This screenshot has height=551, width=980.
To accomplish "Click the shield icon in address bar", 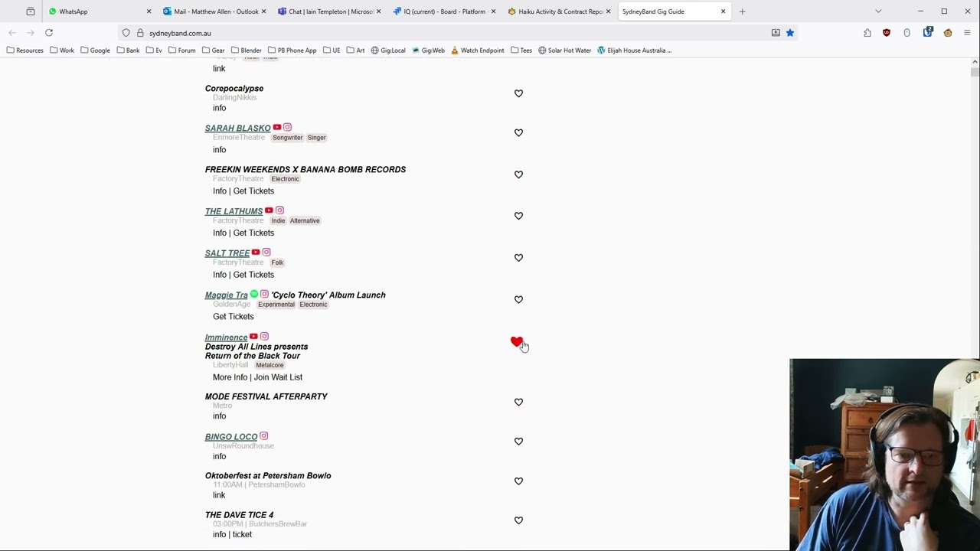I will [126, 33].
